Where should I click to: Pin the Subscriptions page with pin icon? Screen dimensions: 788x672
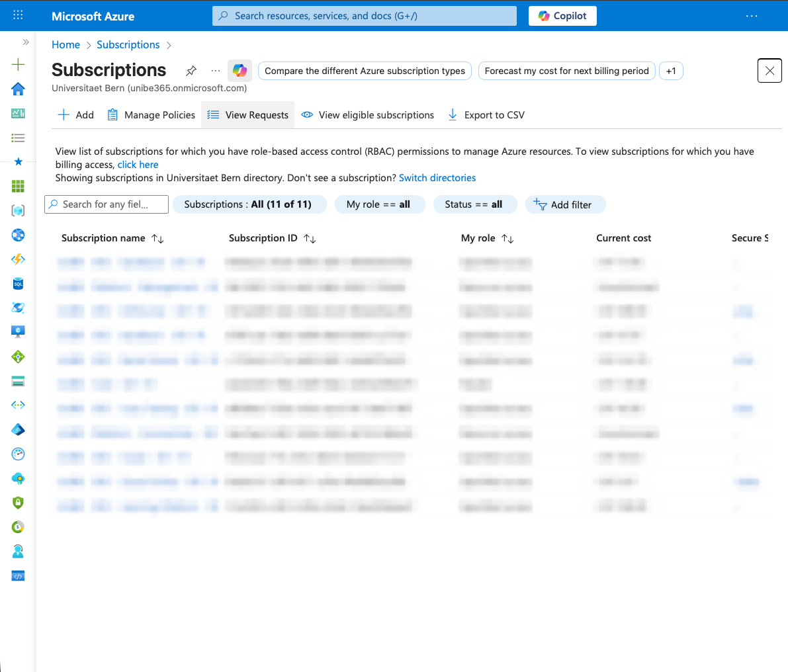[x=191, y=71]
